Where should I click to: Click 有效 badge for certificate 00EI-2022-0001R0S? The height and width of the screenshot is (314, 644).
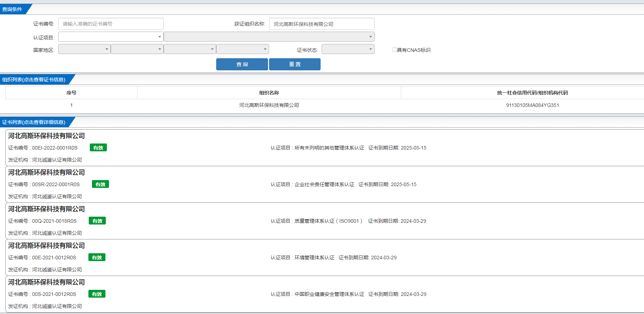98,148
